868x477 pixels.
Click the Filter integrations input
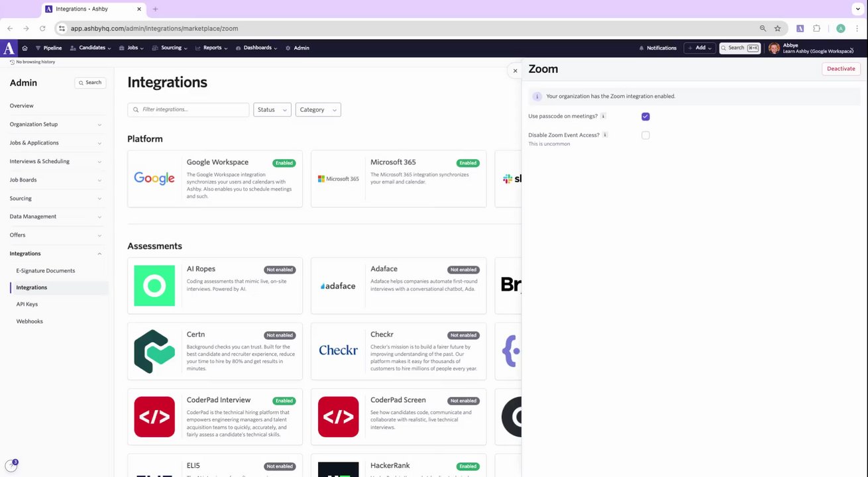pyautogui.click(x=188, y=109)
